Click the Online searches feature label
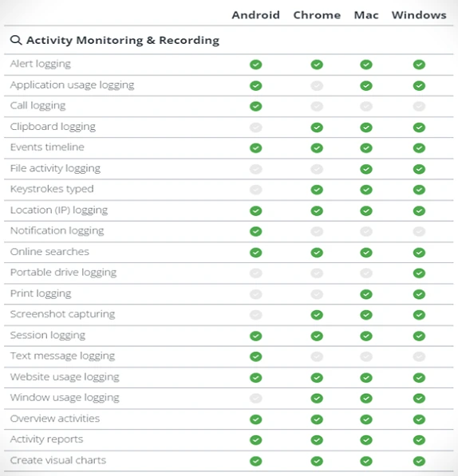The height and width of the screenshot is (476, 458). click(x=49, y=252)
